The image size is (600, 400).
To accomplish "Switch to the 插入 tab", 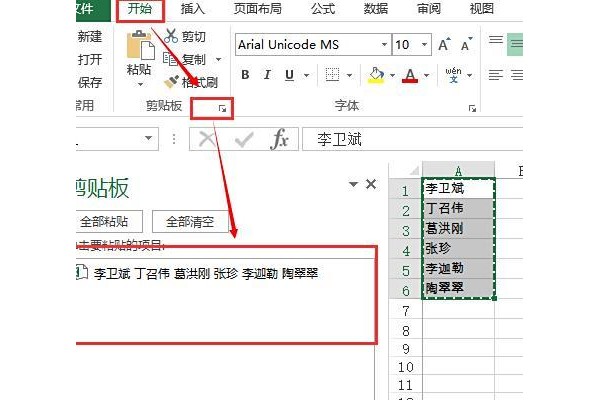I will 193,9.
